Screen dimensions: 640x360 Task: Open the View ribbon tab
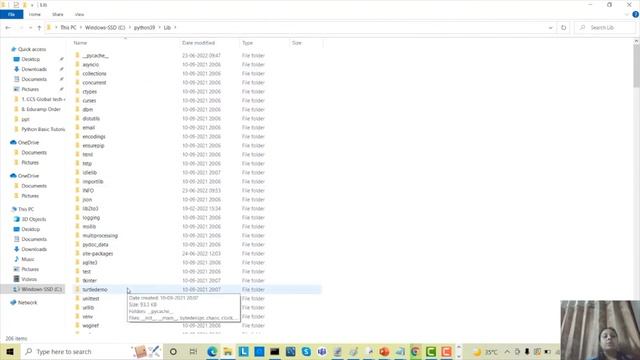pos(79,14)
